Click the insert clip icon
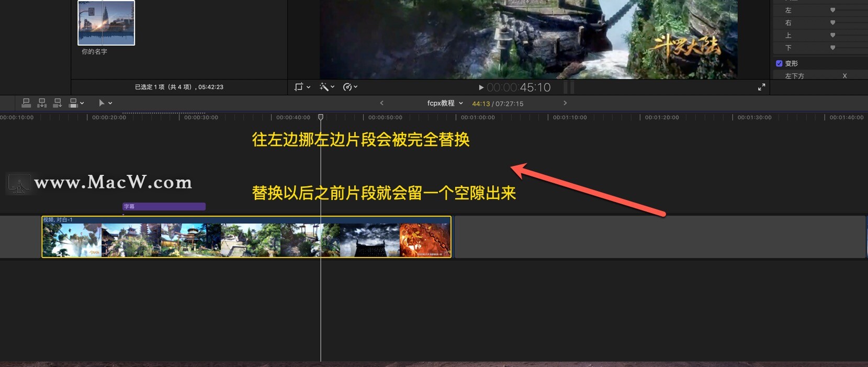 (x=42, y=103)
